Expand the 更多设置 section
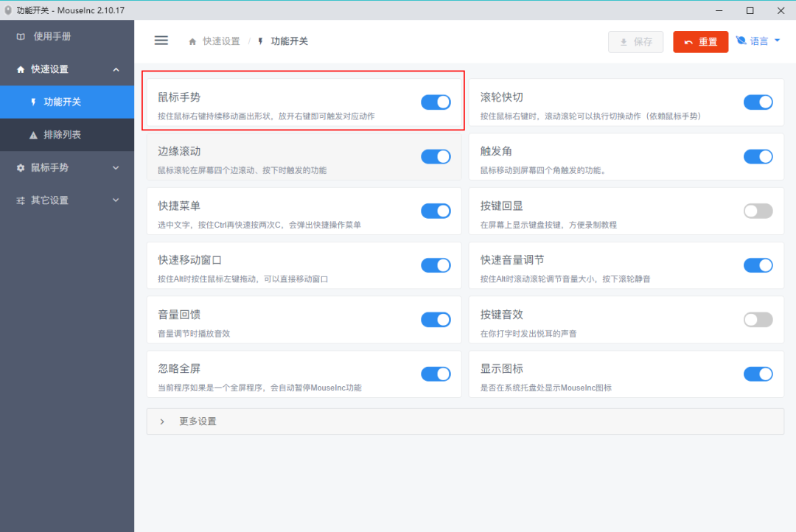The height and width of the screenshot is (532, 796). 465,421
